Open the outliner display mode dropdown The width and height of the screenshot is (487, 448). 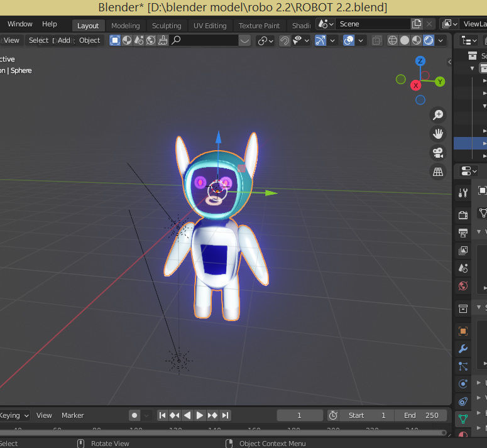469,41
